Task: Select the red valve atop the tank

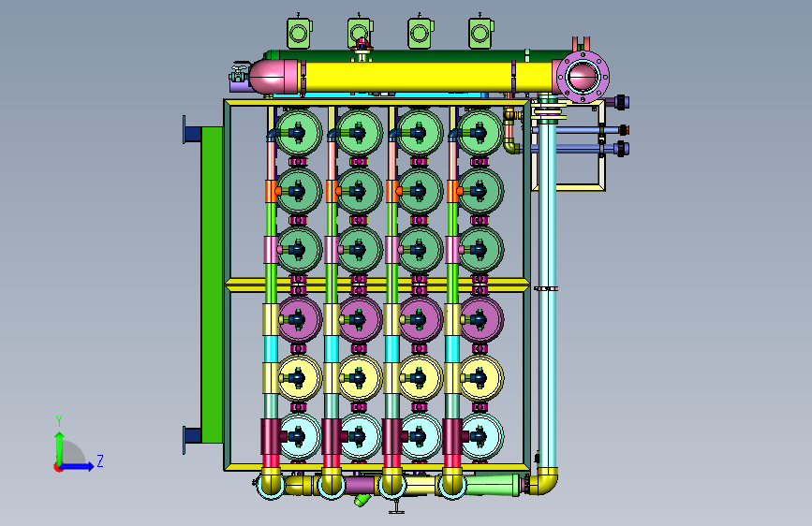Action: point(362,43)
